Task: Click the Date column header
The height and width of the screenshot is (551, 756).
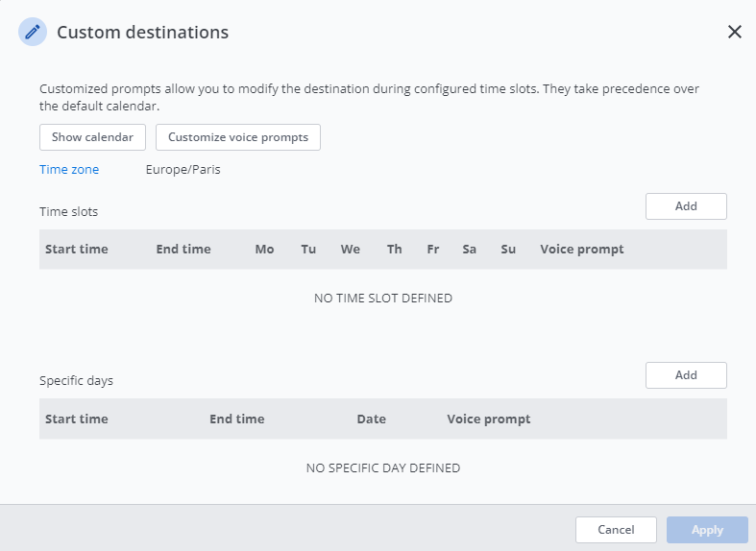Action: pos(371,419)
